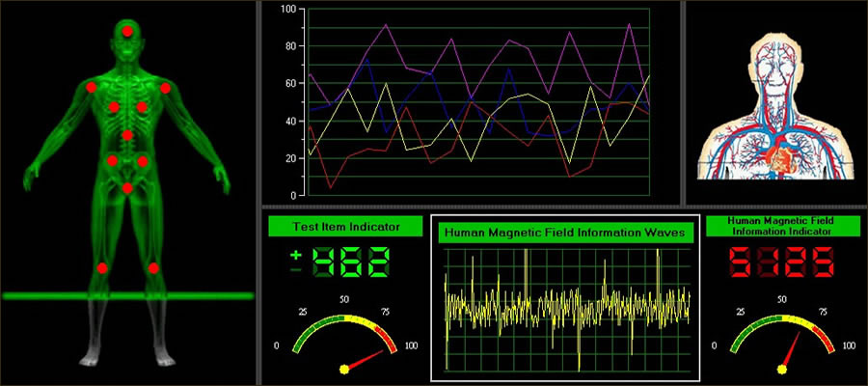Click the gauge below the red 5825 readout
Screen dimensions: 868x386
[782, 338]
